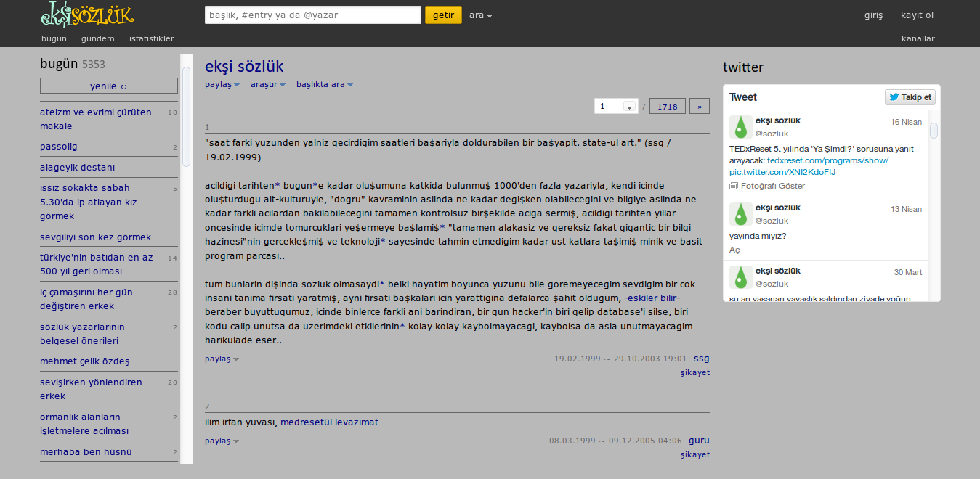
Task: Go to next page with » button
Action: [700, 106]
